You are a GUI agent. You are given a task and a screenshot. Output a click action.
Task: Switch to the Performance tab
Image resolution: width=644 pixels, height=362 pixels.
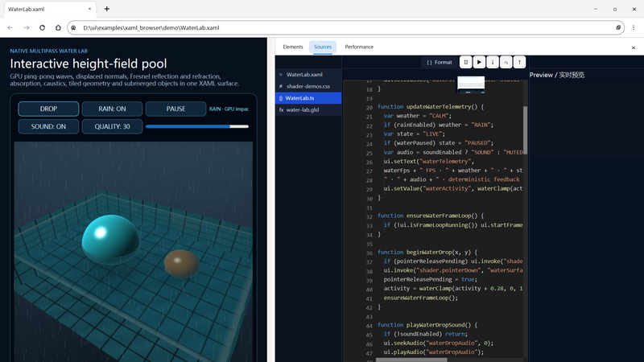(359, 47)
